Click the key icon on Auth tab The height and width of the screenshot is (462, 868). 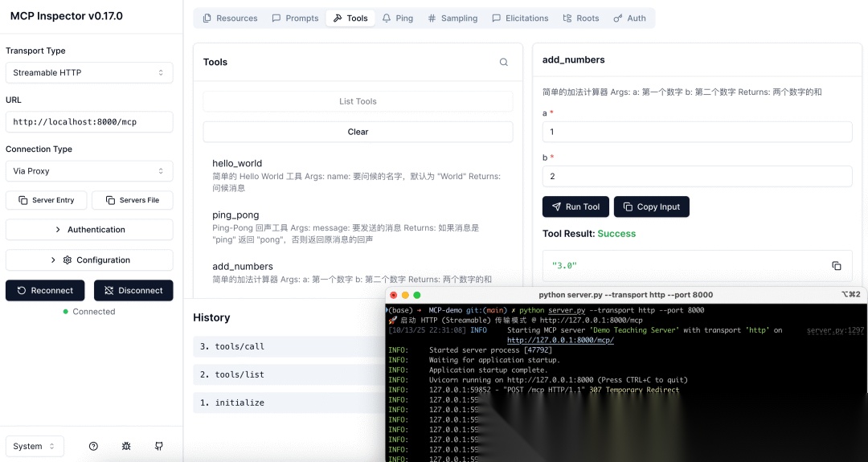click(618, 18)
